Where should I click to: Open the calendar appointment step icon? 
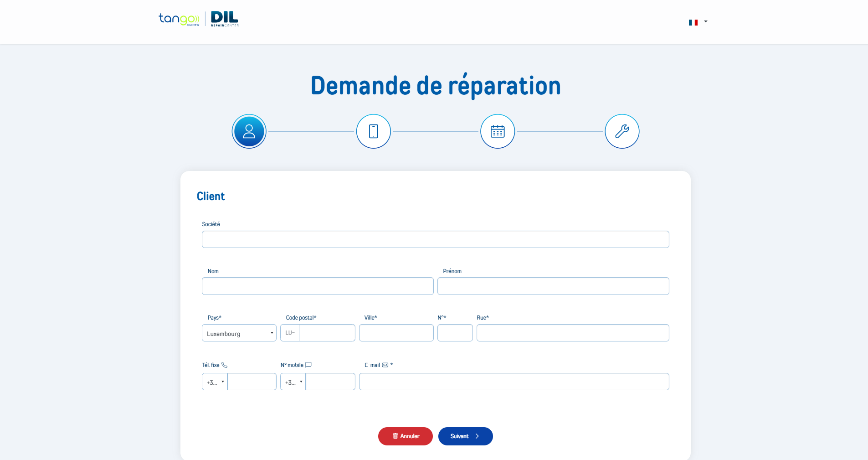point(498,131)
